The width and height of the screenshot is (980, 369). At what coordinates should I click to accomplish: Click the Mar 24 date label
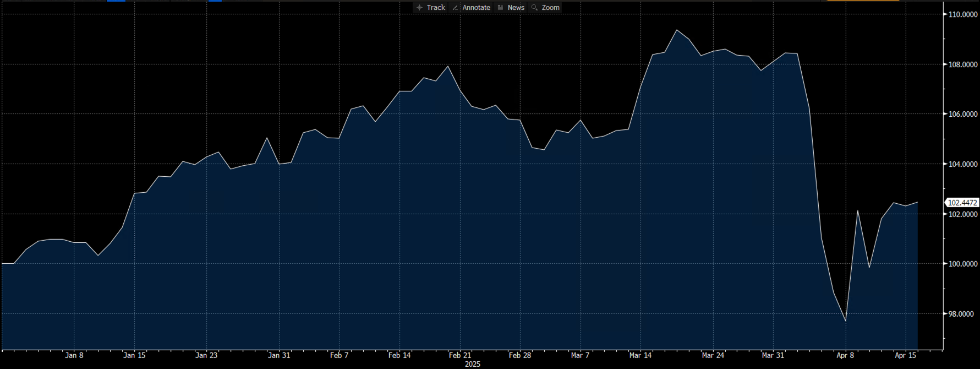tap(713, 355)
